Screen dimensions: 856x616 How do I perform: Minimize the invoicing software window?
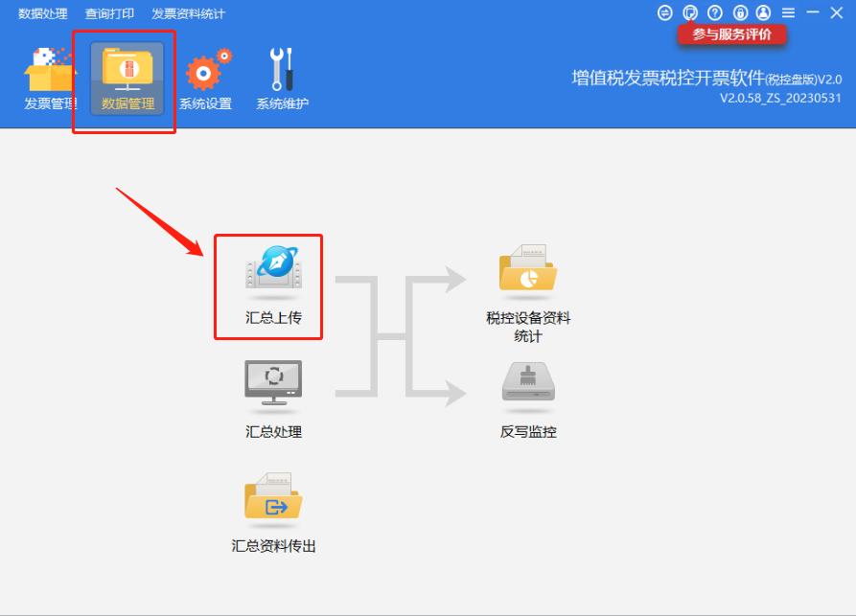point(812,12)
